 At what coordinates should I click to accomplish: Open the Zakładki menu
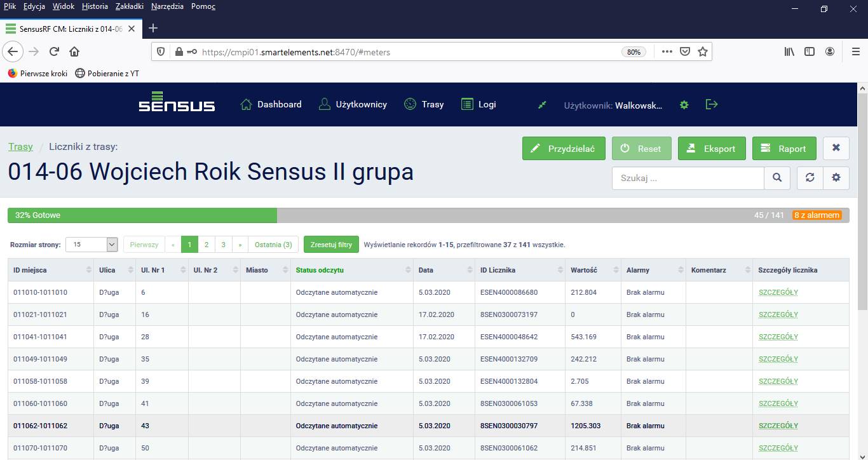130,6
